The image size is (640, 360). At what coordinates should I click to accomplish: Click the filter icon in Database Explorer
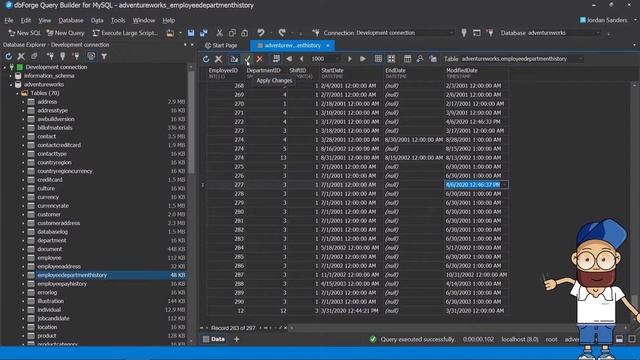[x=104, y=56]
